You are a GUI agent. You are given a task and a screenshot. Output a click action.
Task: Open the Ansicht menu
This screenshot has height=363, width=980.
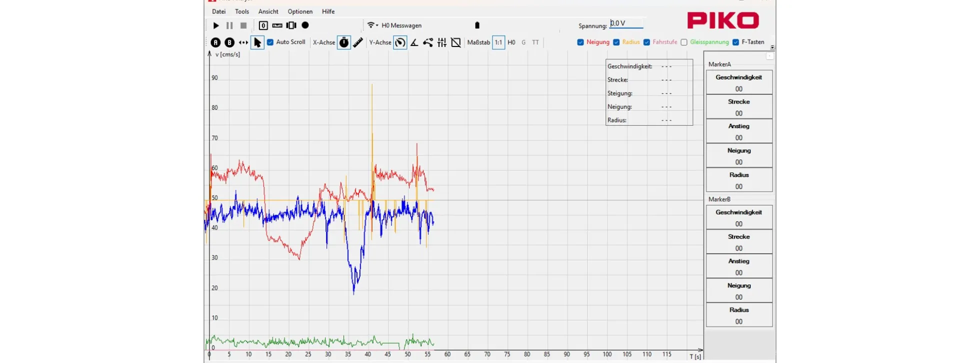pos(268,11)
